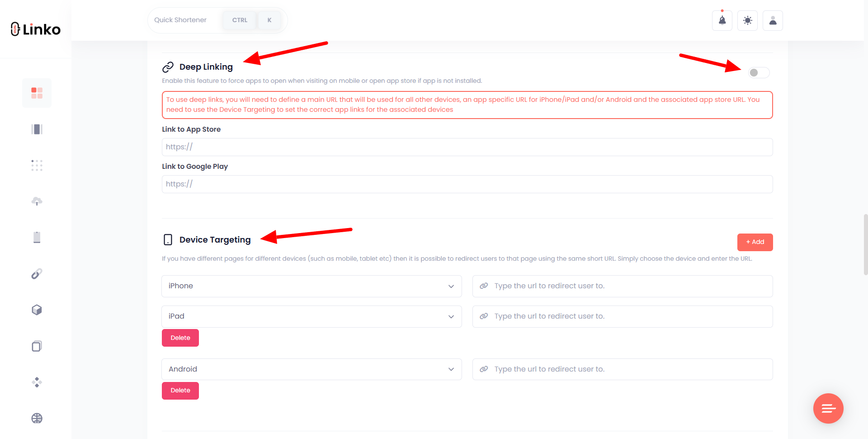The image size is (868, 439).
Task: Click the K shortcut key badge
Action: (x=269, y=20)
